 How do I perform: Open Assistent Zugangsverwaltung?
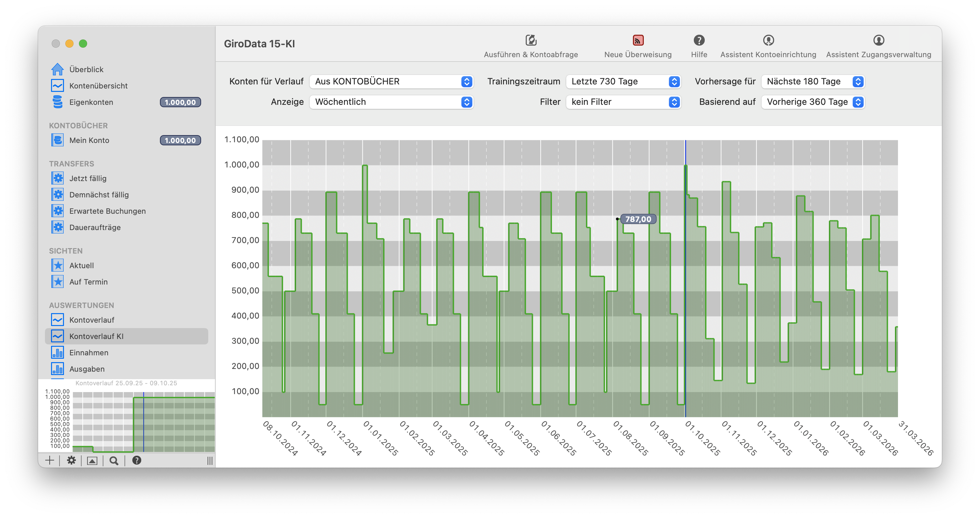pyautogui.click(x=878, y=41)
